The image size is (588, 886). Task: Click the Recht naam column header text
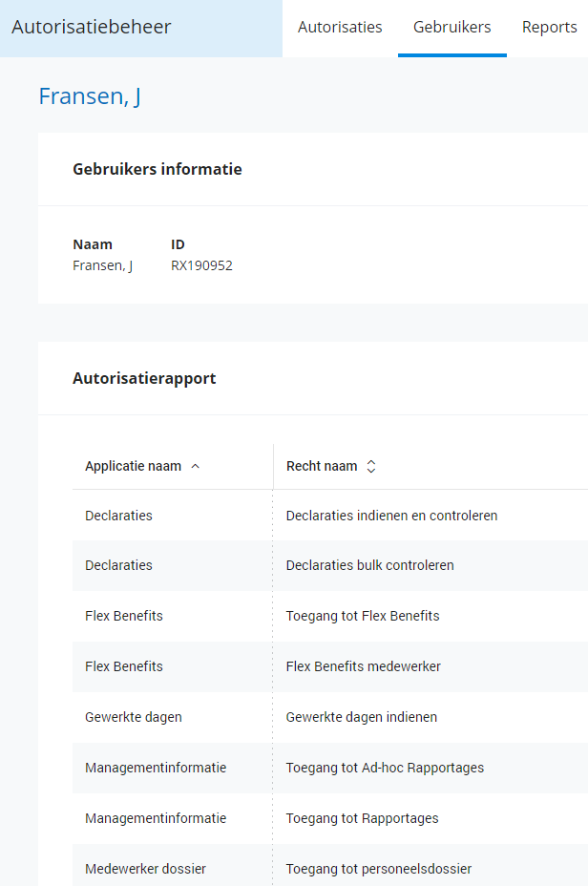click(x=322, y=467)
